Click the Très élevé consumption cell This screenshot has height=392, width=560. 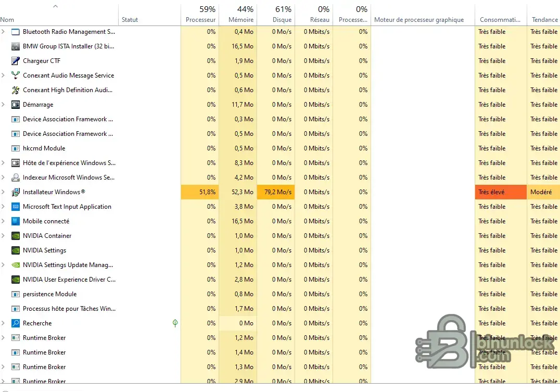pos(501,192)
